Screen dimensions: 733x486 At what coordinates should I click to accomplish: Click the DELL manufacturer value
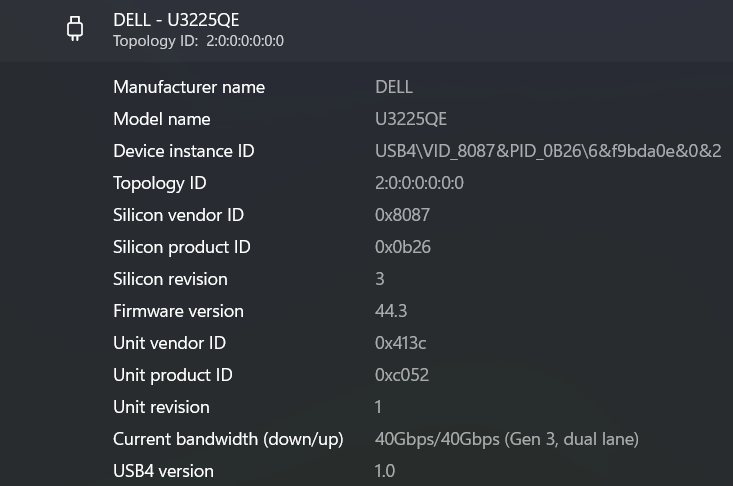[x=394, y=87]
